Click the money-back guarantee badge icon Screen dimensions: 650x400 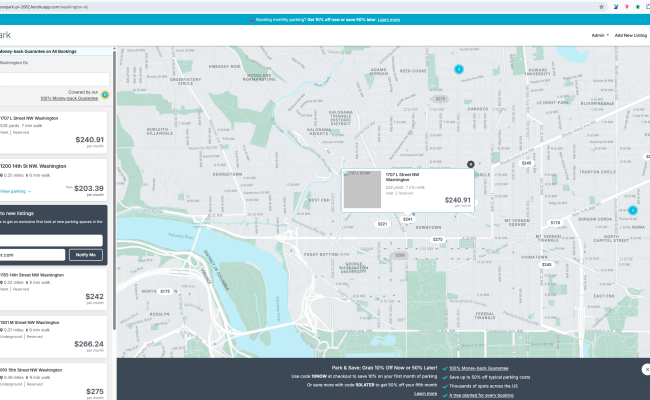105,95
